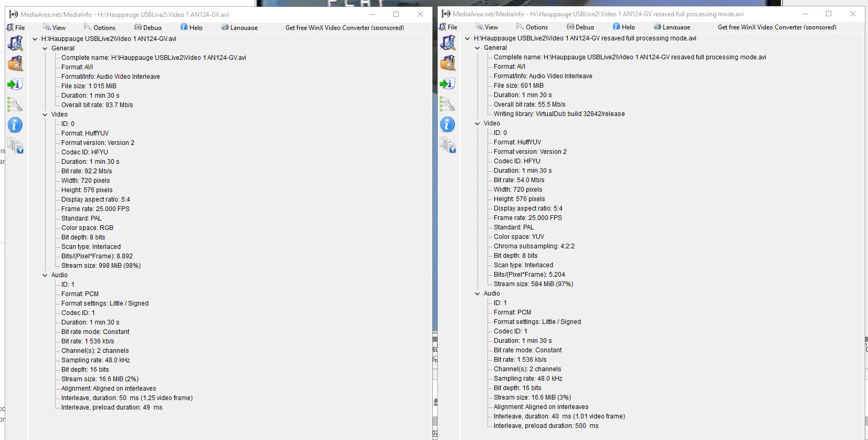Open the Options menu in right window
Image resolution: width=868 pixels, height=440 pixels.
point(532,27)
